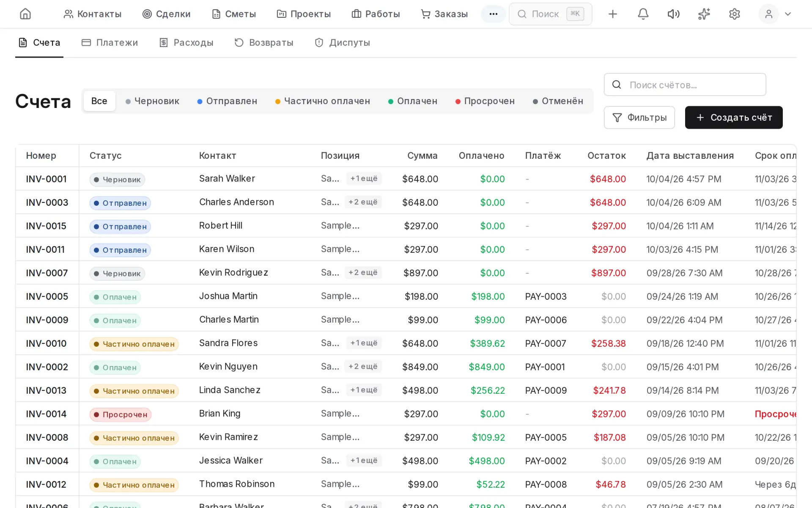Select the Счета tab
The height and width of the screenshot is (508, 812).
coord(39,42)
